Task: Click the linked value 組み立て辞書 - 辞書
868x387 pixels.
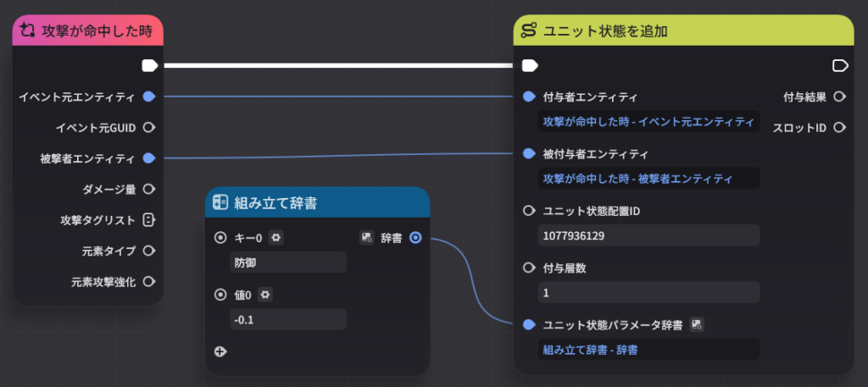Action: click(648, 350)
